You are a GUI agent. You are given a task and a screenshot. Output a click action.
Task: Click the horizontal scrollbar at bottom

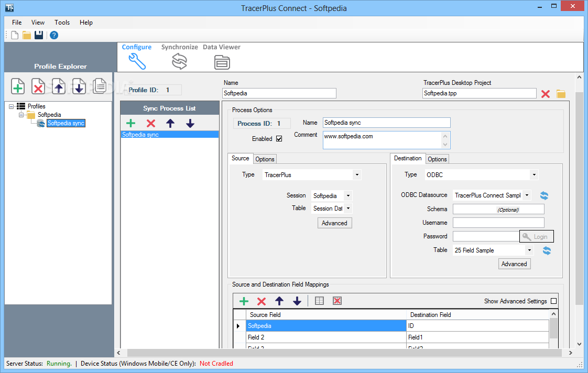tap(344, 353)
